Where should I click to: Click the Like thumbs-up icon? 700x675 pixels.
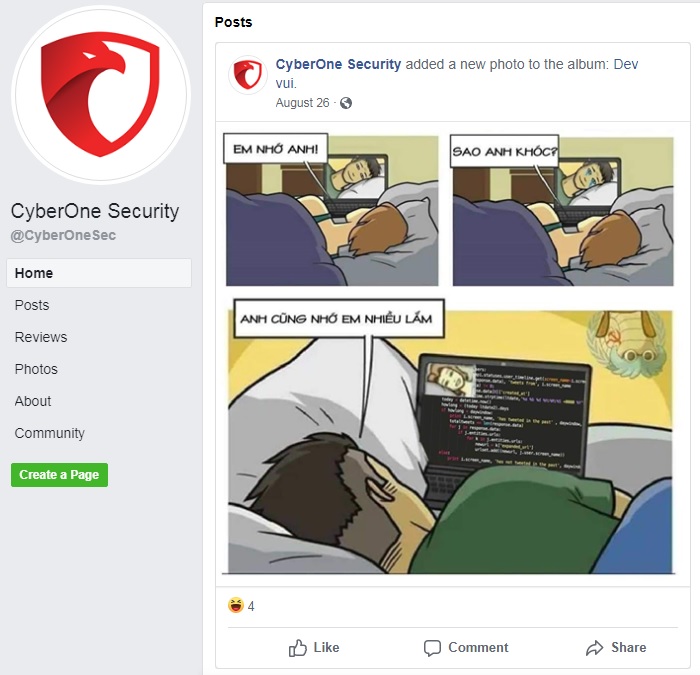pos(298,647)
